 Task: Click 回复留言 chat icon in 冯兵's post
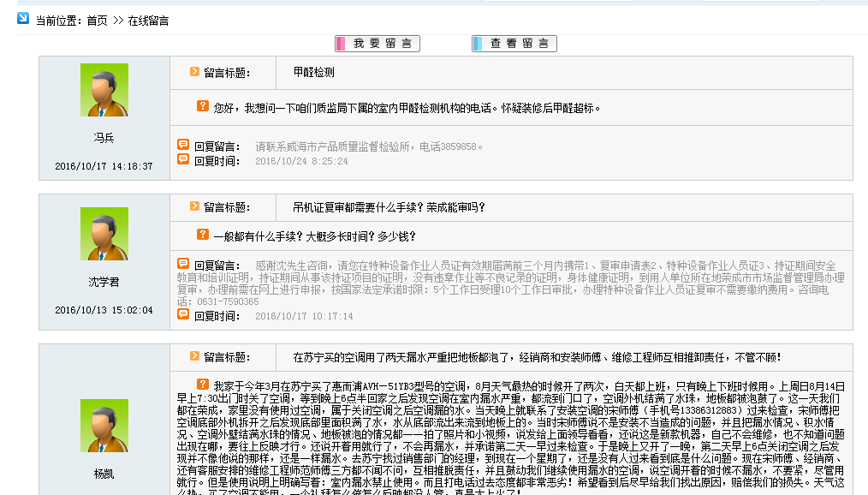[183, 145]
